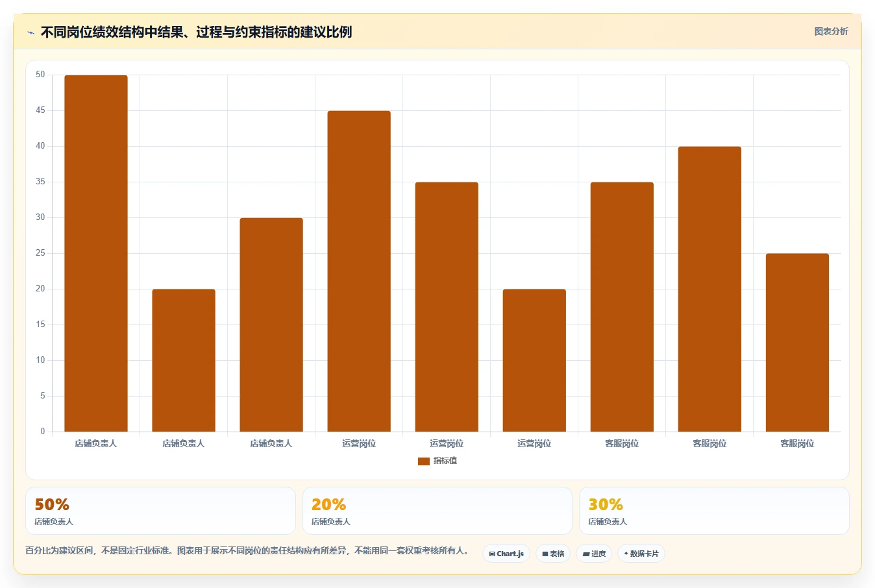The height and width of the screenshot is (588, 875).
Task: Click the 运营岗位 bar reaching 45
Action: pos(359,271)
